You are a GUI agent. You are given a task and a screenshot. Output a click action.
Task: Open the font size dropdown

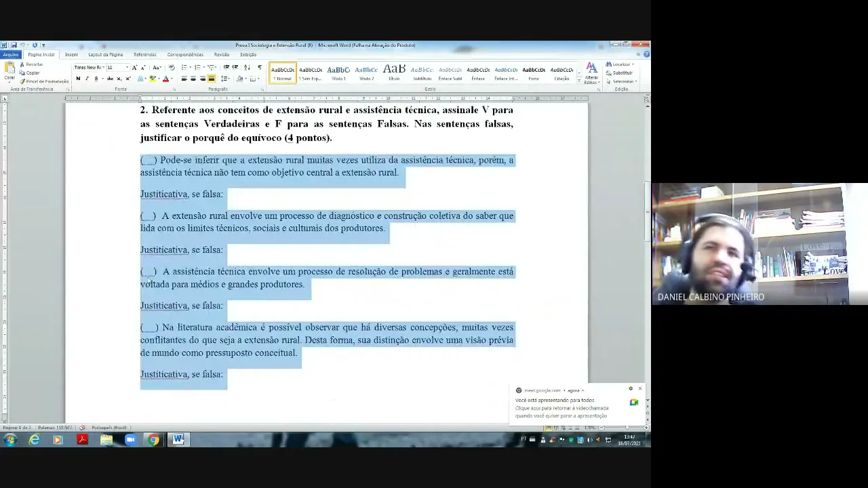coord(127,68)
